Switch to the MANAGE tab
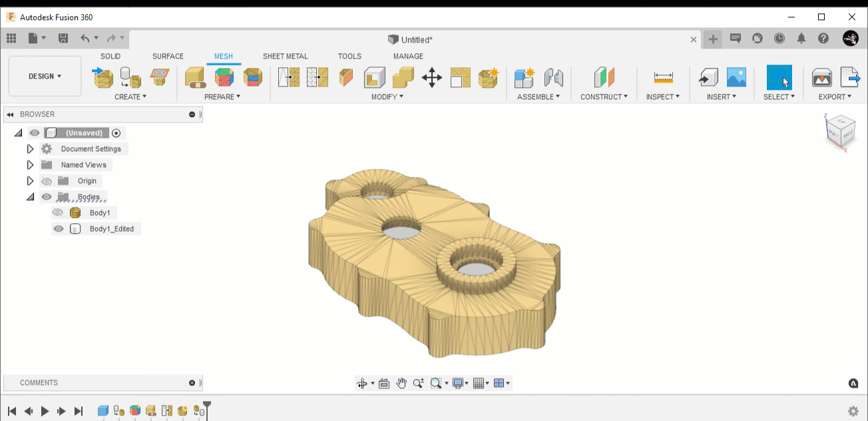This screenshot has height=421, width=868. 408,57
